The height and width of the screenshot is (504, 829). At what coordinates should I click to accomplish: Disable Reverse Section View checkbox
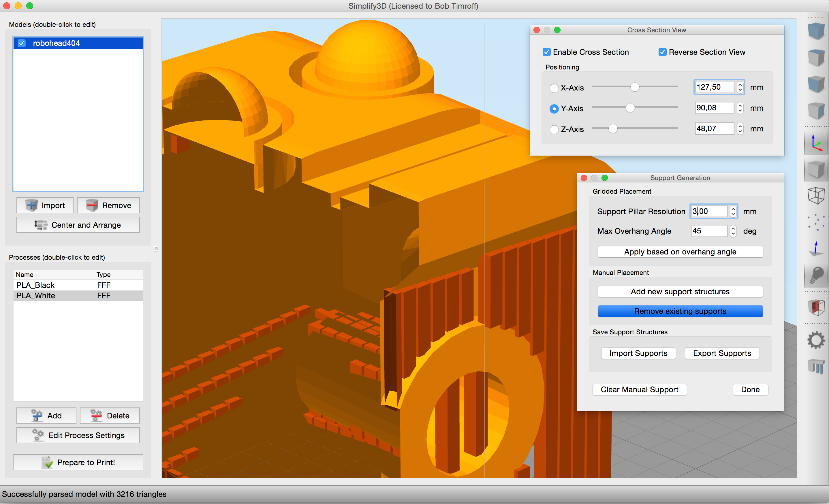tap(662, 52)
